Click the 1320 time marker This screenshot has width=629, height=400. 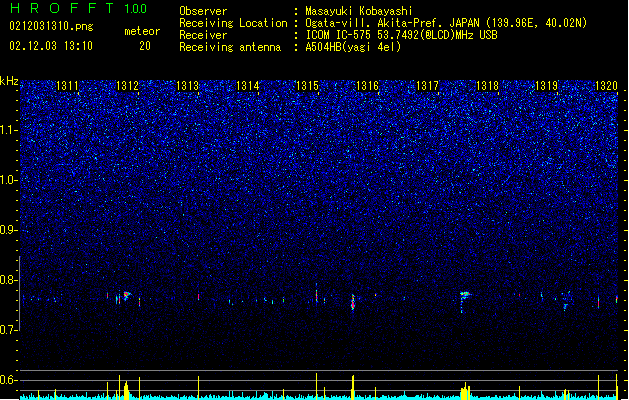point(607,86)
